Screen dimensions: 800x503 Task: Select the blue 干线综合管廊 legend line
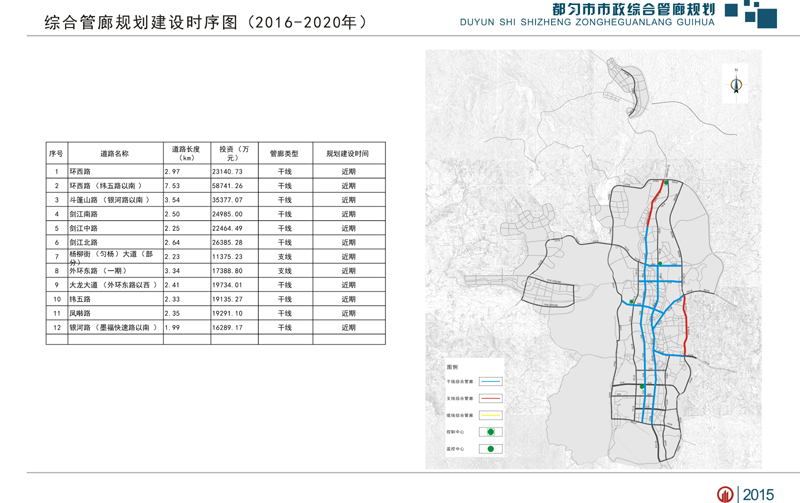click(x=490, y=382)
